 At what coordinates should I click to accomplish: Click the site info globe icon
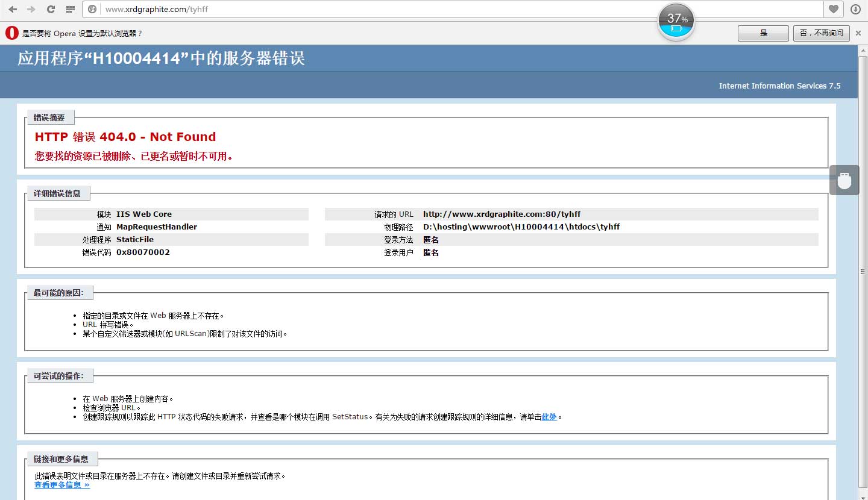(x=92, y=9)
